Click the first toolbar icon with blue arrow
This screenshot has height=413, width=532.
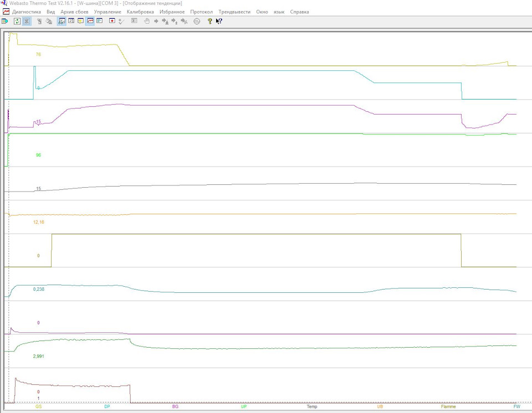coord(5,22)
